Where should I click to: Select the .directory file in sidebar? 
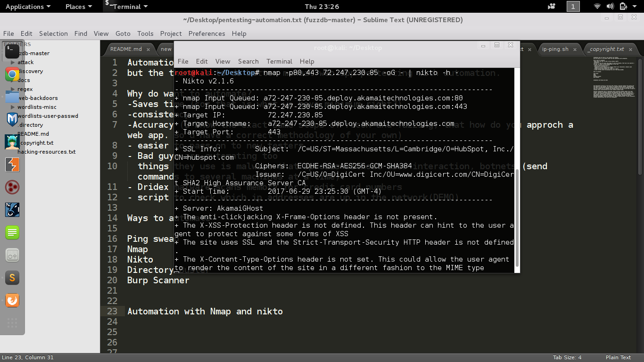pos(30,125)
